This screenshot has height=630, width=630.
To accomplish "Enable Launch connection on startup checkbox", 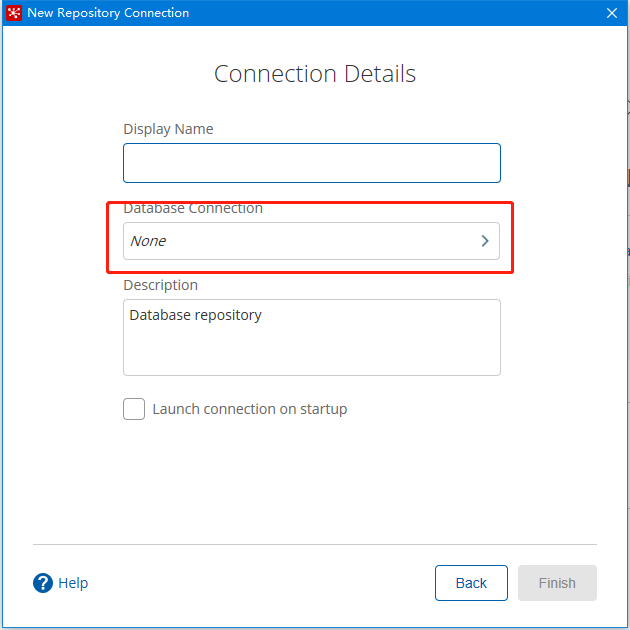I will [134, 409].
